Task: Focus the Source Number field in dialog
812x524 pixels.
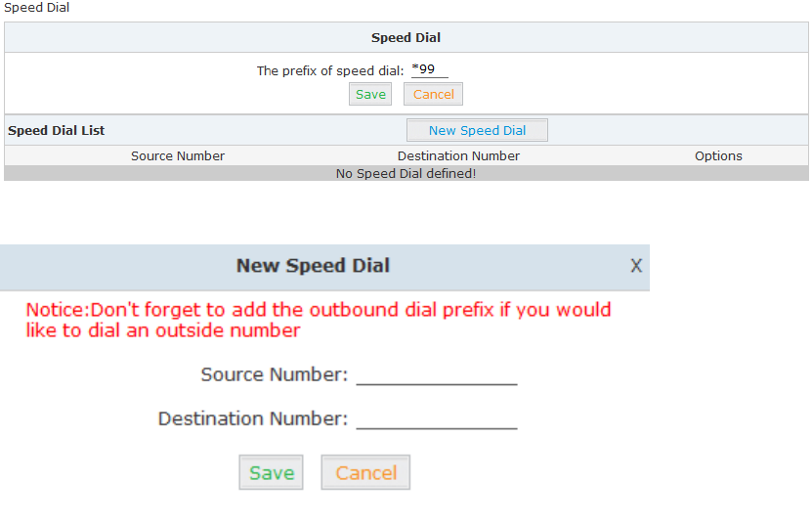Action: (x=436, y=375)
